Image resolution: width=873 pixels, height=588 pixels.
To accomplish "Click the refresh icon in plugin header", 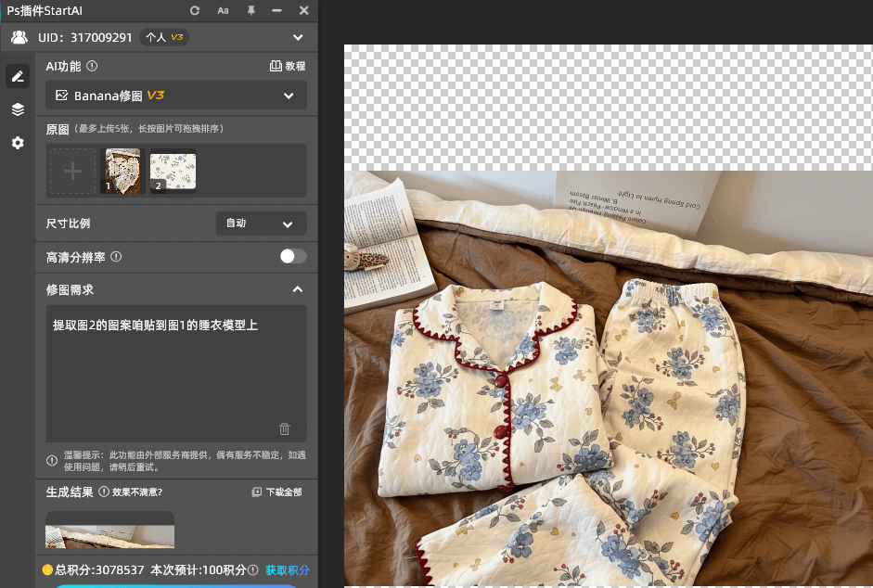I will point(195,10).
